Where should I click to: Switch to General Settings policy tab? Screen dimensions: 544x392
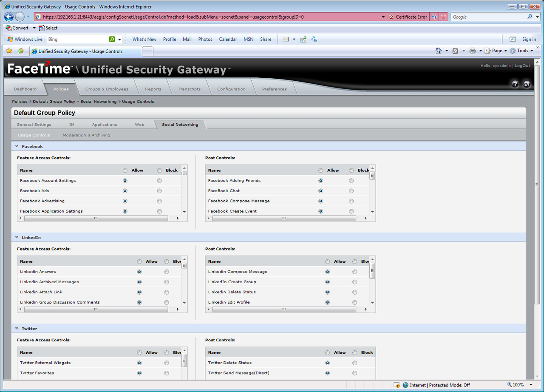pyautogui.click(x=34, y=125)
